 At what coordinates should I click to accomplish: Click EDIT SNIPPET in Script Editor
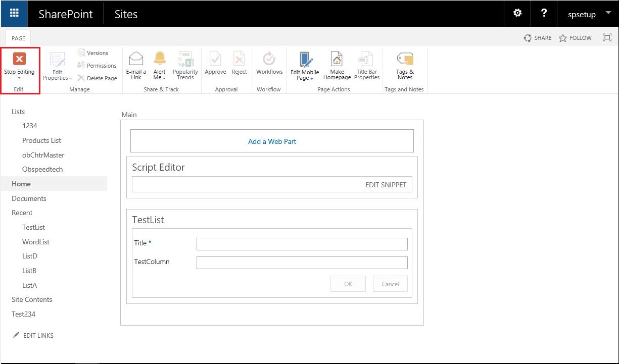(x=386, y=185)
